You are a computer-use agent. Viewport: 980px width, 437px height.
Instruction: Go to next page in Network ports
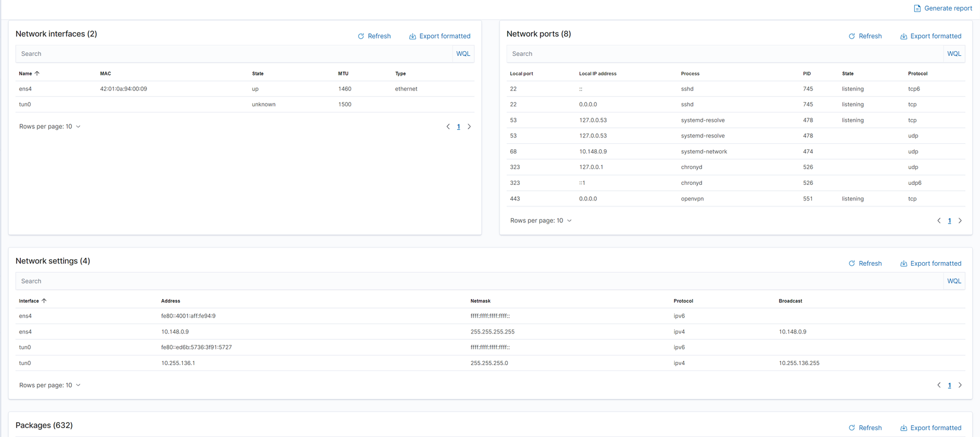point(960,221)
